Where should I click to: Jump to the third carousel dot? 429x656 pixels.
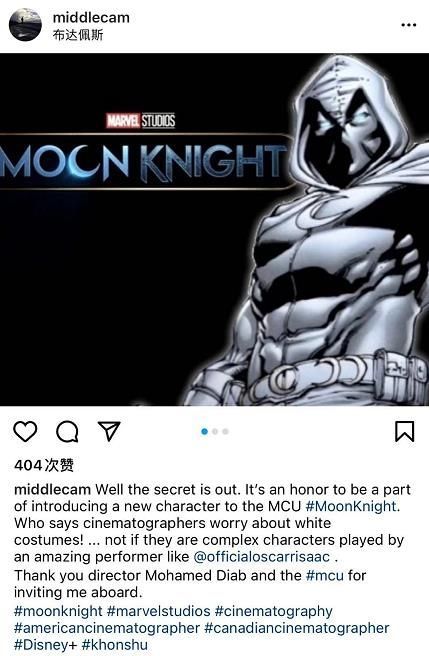point(226,431)
